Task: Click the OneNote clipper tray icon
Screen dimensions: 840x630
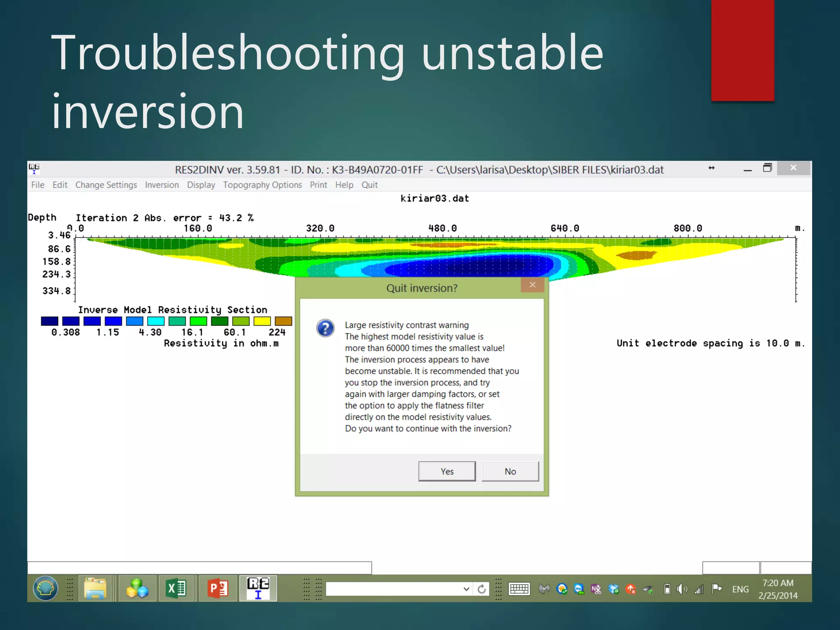Action: [596, 589]
